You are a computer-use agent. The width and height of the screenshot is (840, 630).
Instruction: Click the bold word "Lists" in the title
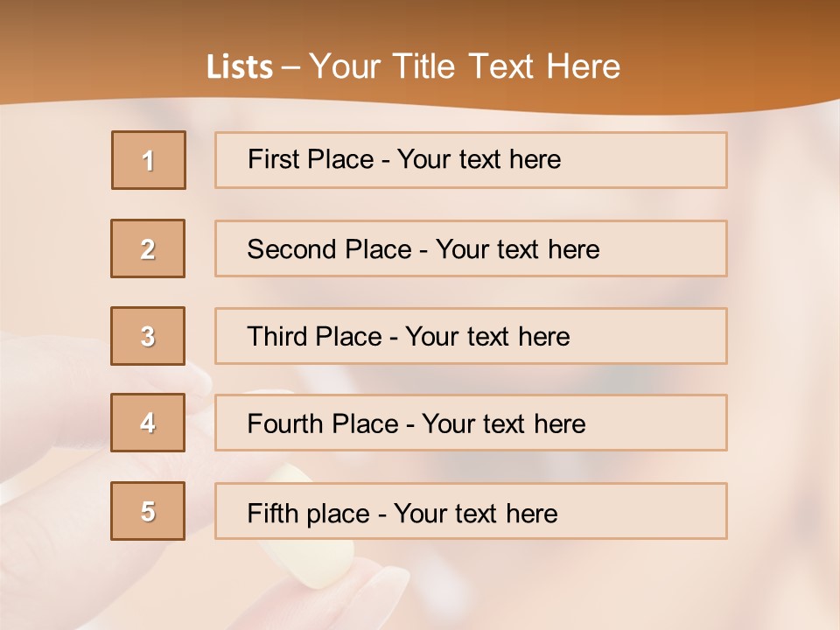click(x=240, y=67)
